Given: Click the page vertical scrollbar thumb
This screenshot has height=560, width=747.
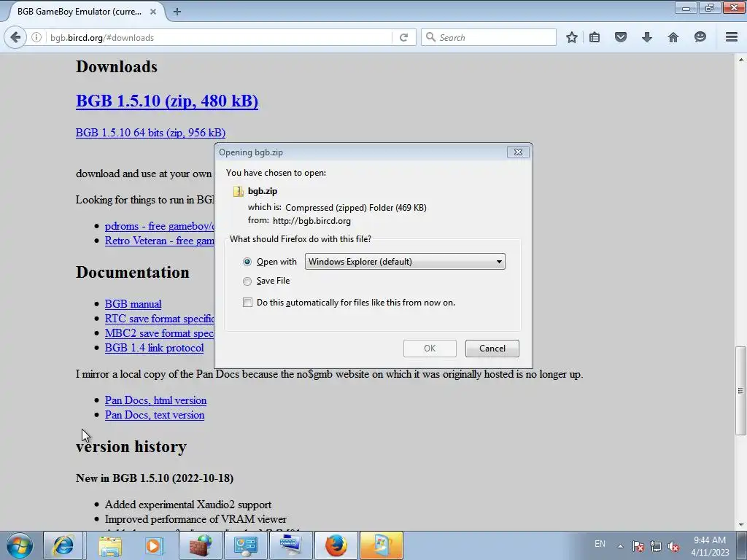Looking at the screenshot, I should click(x=740, y=391).
